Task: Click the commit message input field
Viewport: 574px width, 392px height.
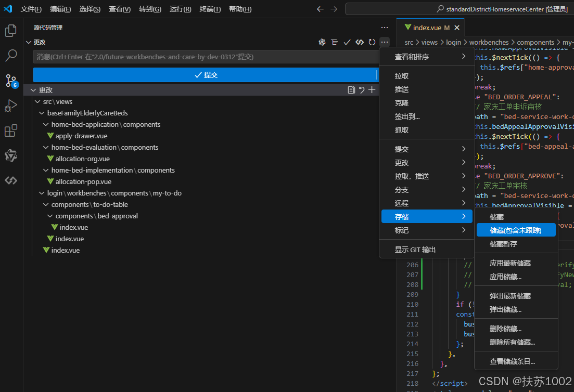Action: pyautogui.click(x=206, y=57)
